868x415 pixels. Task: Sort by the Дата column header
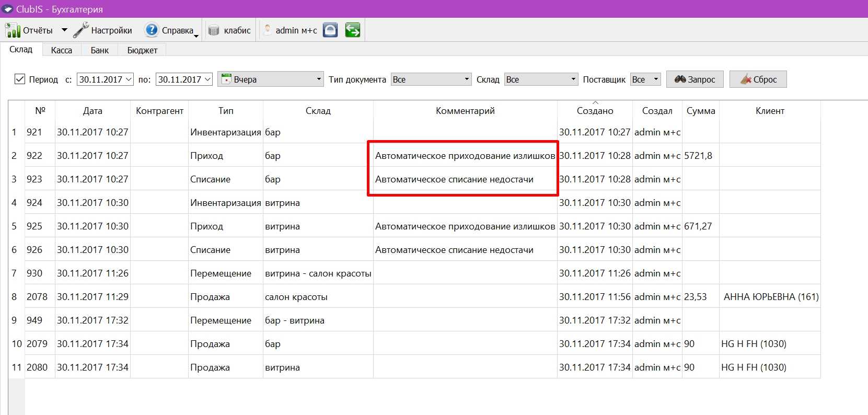[92, 111]
